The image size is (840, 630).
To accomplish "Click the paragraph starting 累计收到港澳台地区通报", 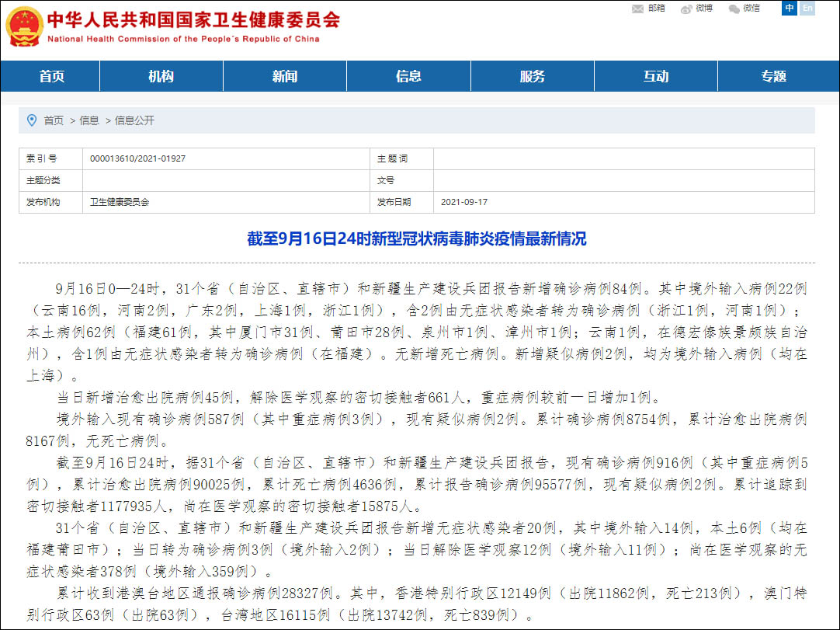I will 417,604.
